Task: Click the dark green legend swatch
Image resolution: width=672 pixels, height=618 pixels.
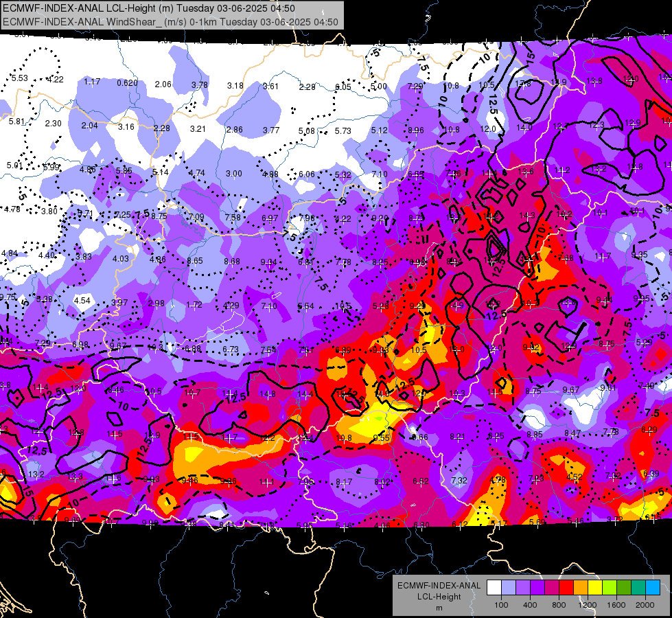Action: pyautogui.click(x=624, y=588)
